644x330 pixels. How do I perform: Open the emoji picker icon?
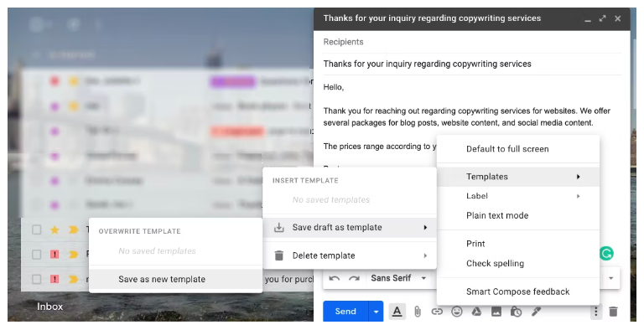(457, 312)
